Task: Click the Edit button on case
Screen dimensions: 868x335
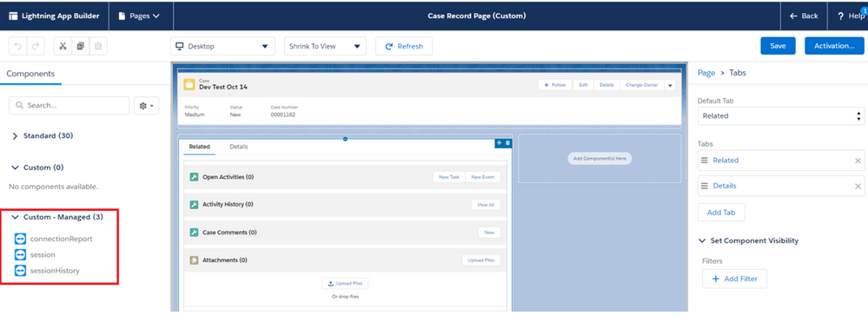Action: tap(584, 85)
